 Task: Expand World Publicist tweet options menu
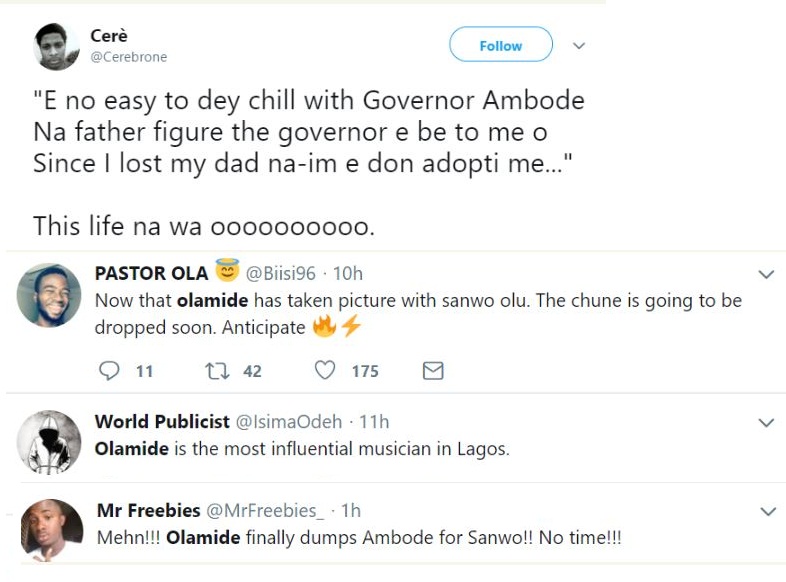tap(766, 423)
